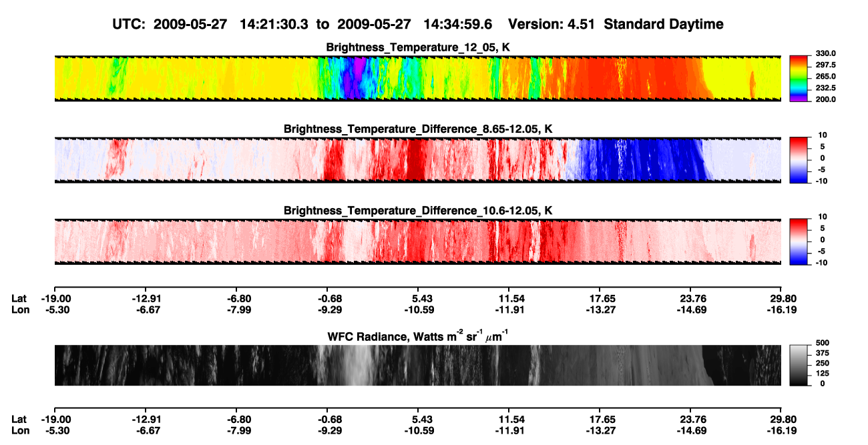Click the grayscale WFC Radiance color bar
Screen dimensions: 868x445
coord(799,365)
